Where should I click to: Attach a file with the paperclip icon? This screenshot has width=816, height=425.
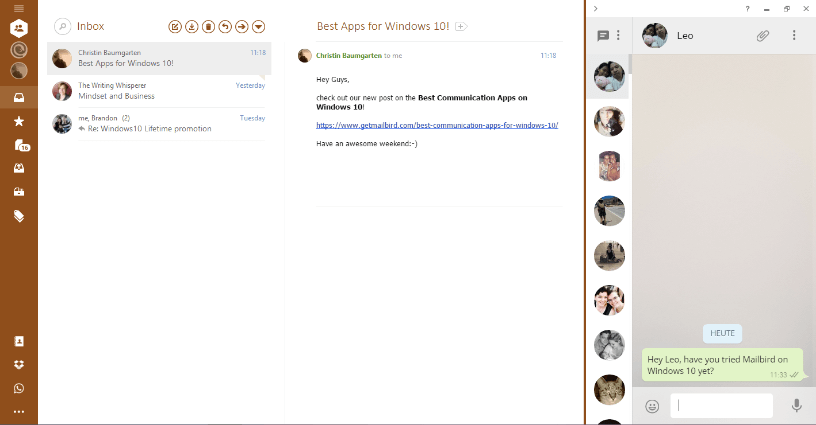click(x=762, y=35)
